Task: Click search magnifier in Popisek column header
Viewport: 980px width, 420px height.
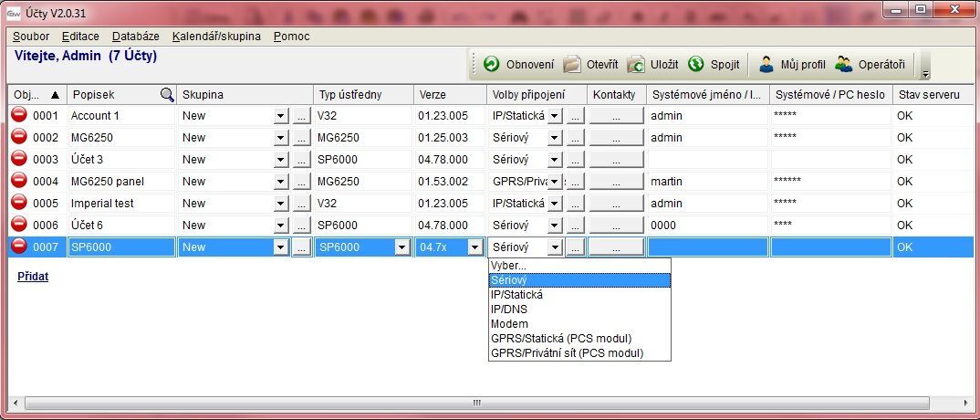Action: point(167,94)
